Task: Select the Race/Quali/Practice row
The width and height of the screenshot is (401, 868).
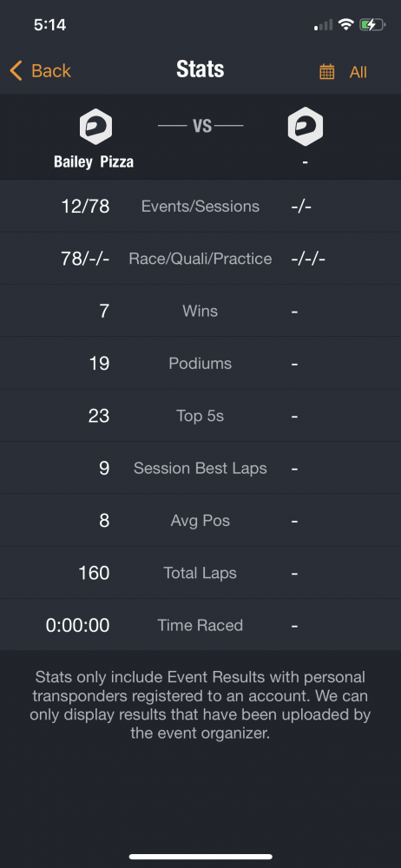Action: [x=200, y=259]
